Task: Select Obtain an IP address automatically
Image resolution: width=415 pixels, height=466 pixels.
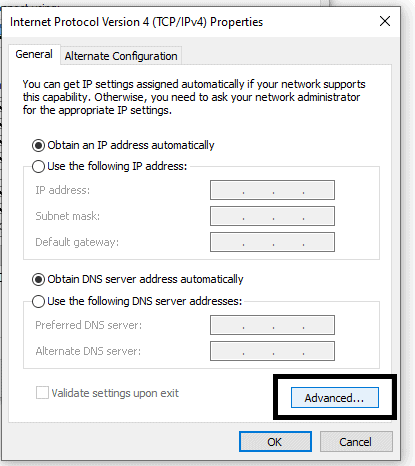Action: point(38,146)
